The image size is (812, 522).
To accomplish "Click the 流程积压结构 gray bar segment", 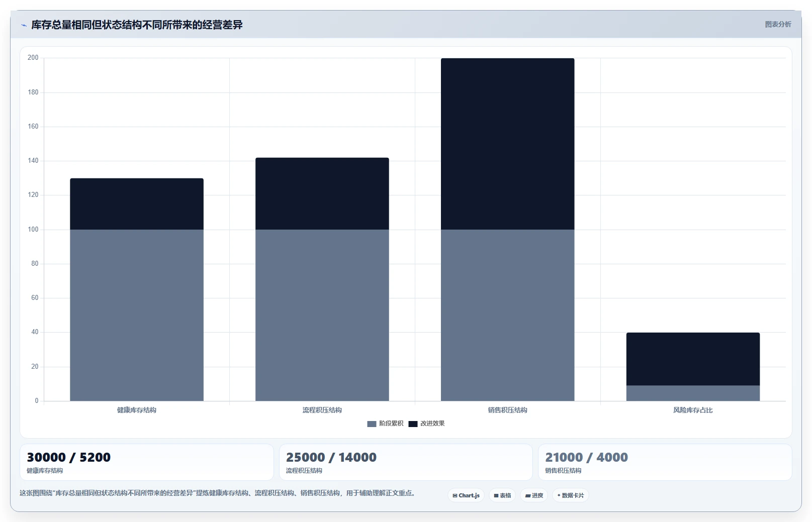I will (x=322, y=315).
